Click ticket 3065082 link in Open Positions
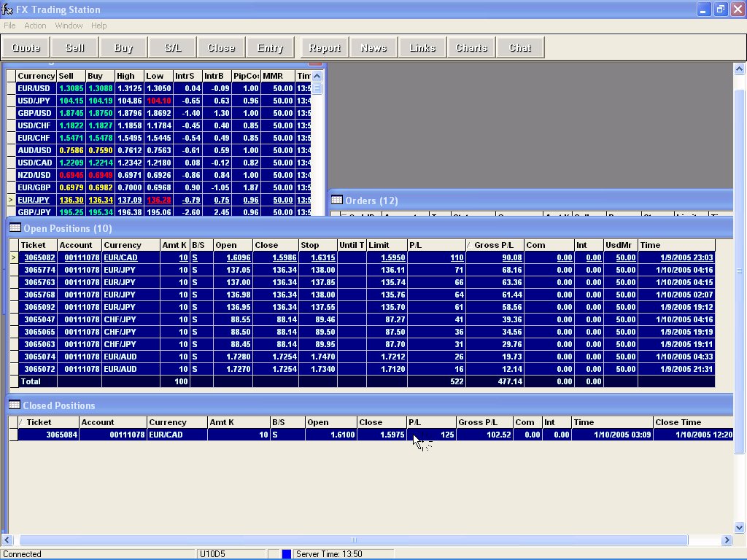 (39, 257)
